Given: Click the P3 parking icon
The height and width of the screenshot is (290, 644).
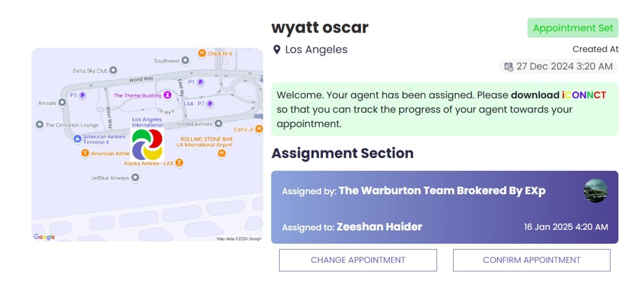Looking at the screenshot, I should tap(82, 95).
